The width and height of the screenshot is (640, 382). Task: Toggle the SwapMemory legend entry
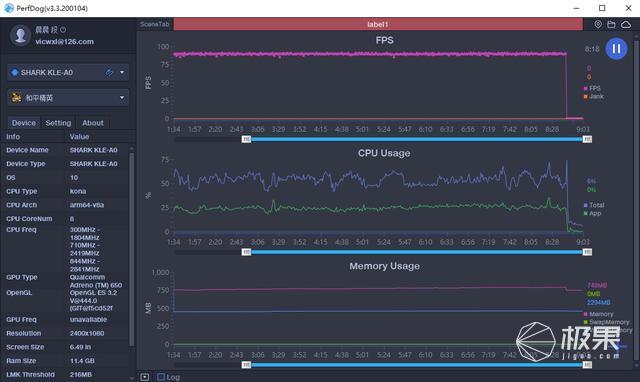(x=607, y=322)
